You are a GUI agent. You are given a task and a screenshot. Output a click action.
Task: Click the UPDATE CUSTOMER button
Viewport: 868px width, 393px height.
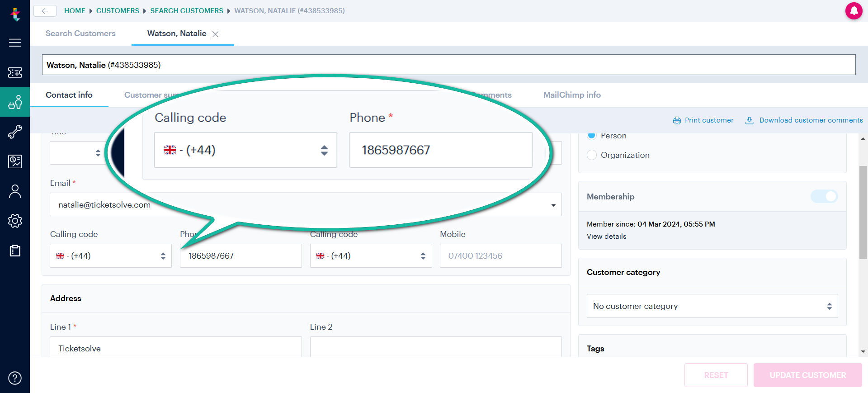coord(807,375)
